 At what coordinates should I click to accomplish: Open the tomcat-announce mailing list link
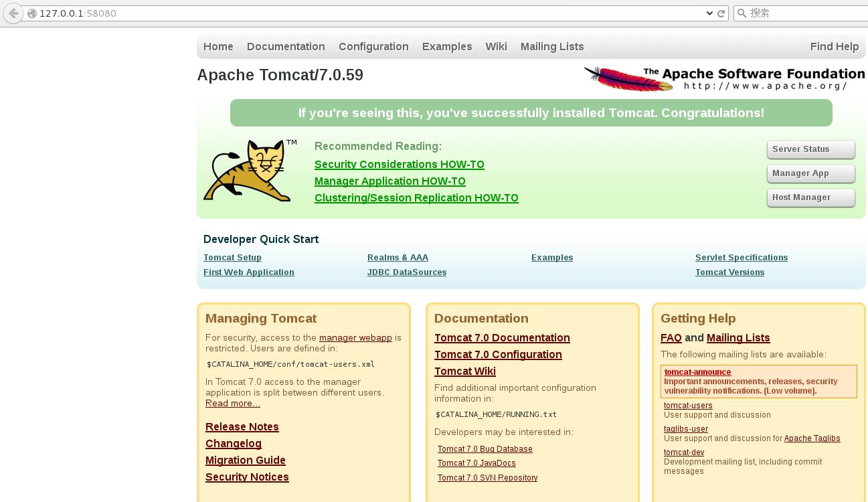697,372
